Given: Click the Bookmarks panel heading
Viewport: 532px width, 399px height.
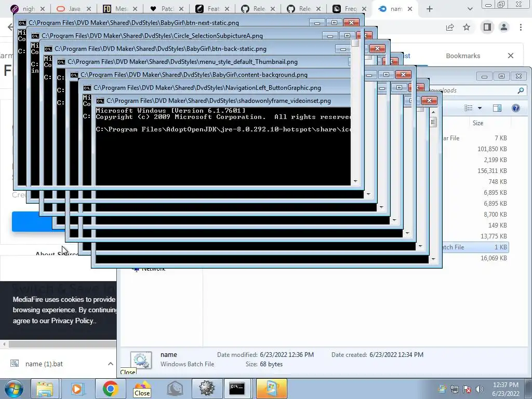Looking at the screenshot, I should (x=463, y=56).
